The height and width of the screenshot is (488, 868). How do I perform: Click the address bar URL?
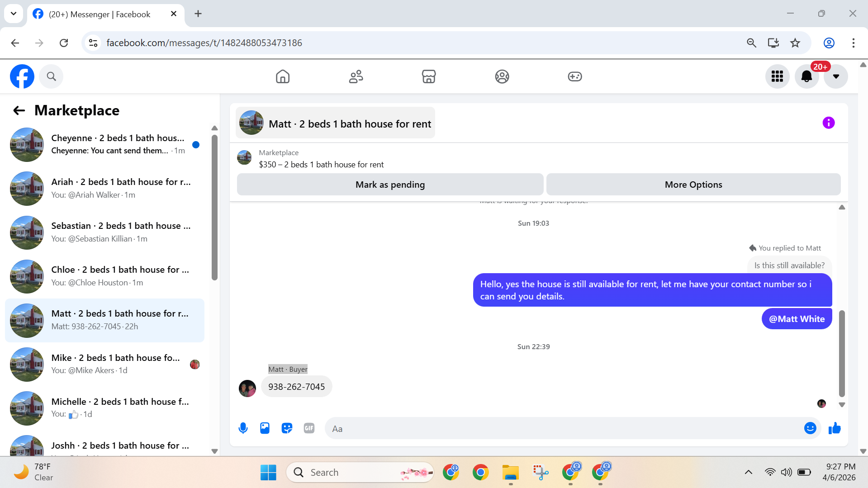pos(204,43)
